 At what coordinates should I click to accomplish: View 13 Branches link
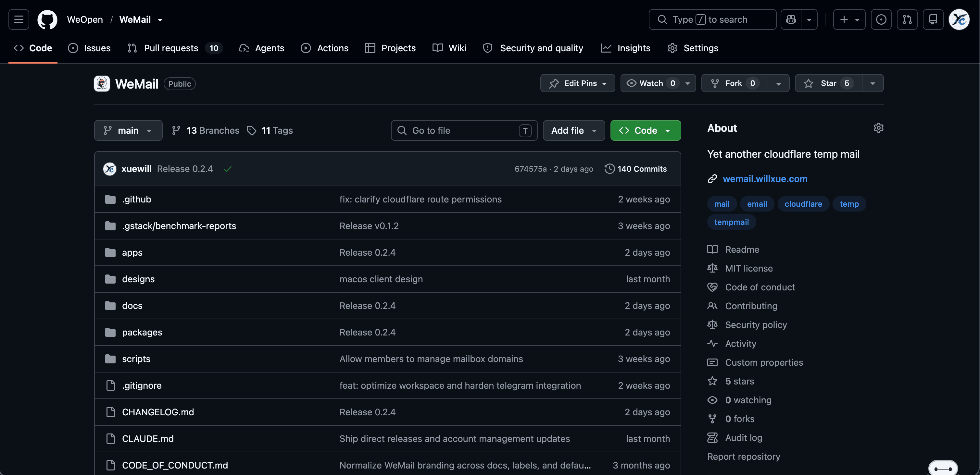pyautogui.click(x=206, y=130)
